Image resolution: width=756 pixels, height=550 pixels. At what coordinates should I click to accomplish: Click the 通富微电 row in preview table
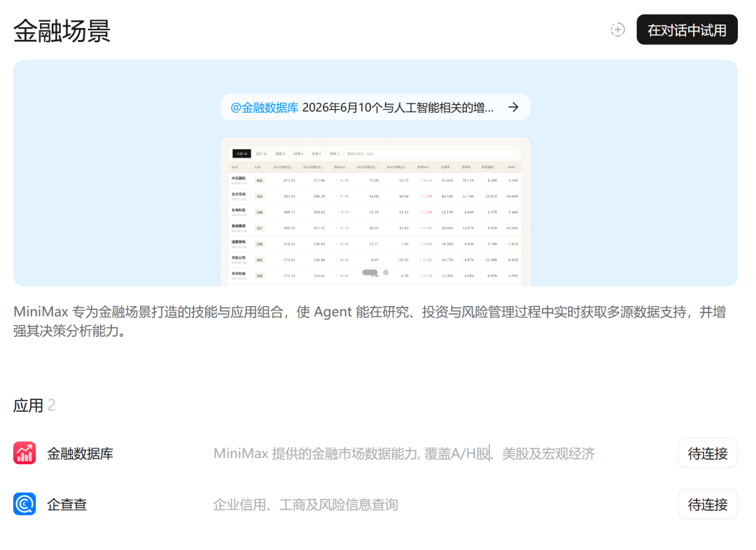(375, 244)
